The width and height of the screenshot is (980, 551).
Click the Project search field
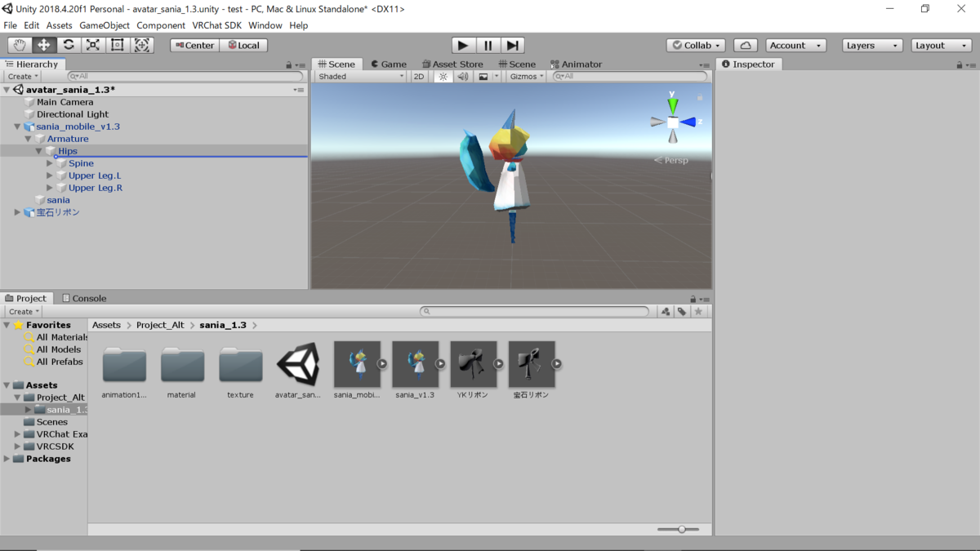[535, 311]
